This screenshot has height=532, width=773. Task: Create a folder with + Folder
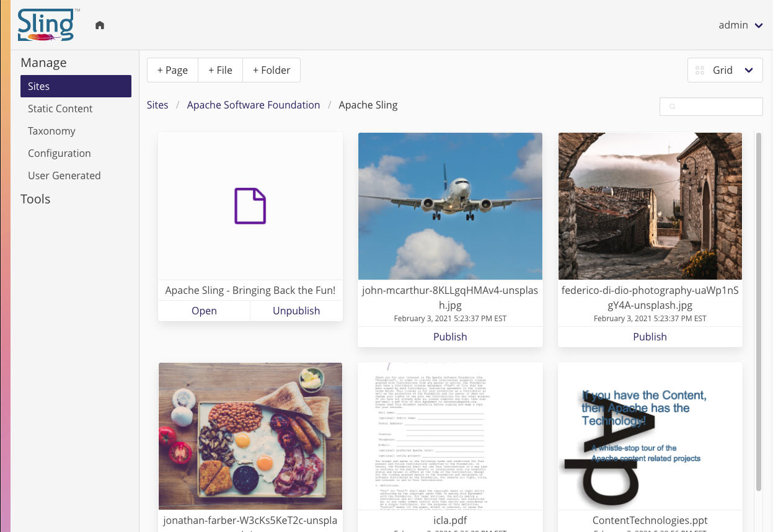[272, 71]
